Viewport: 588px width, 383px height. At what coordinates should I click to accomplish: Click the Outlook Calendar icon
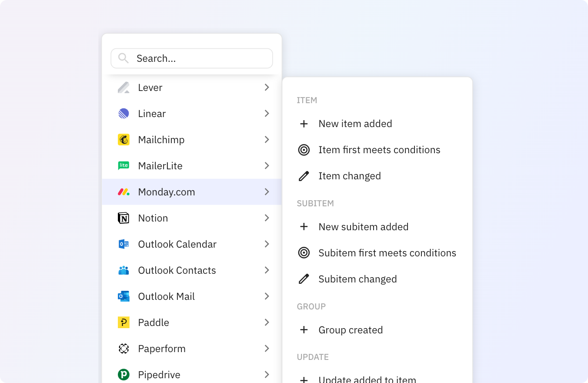point(124,244)
